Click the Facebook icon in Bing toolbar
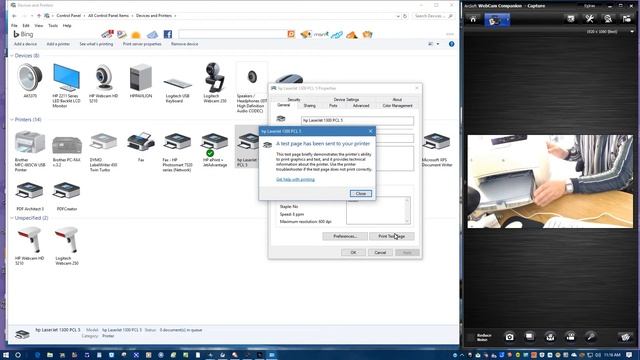 click(168, 34)
